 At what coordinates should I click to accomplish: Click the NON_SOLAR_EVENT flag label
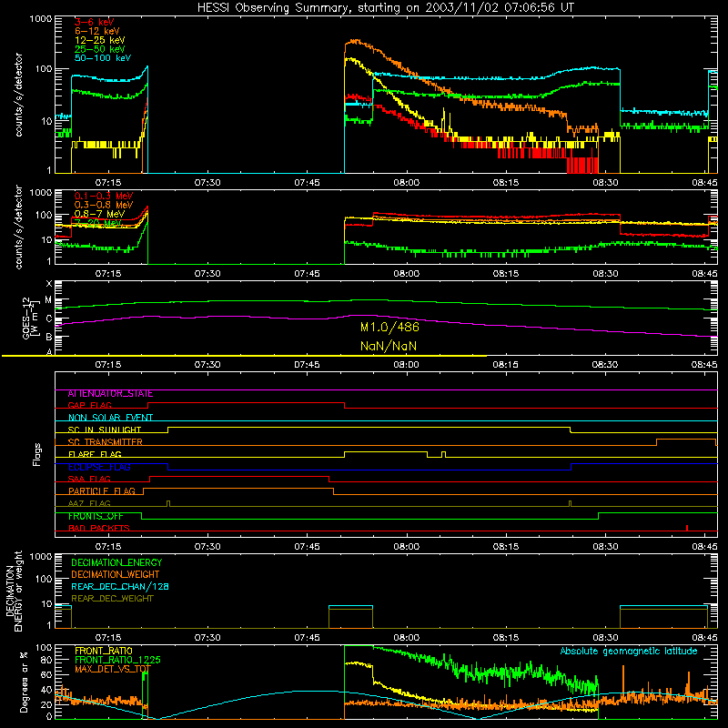[110, 418]
